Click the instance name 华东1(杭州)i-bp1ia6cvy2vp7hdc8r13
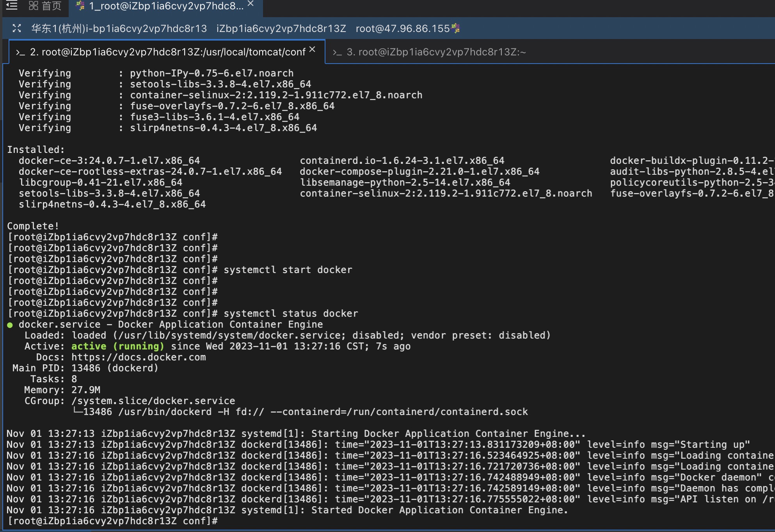 [119, 28]
